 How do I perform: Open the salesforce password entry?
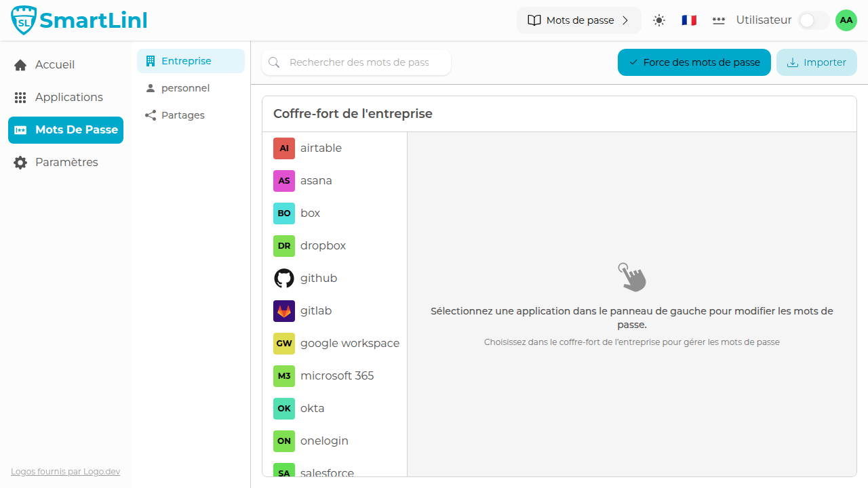(328, 472)
